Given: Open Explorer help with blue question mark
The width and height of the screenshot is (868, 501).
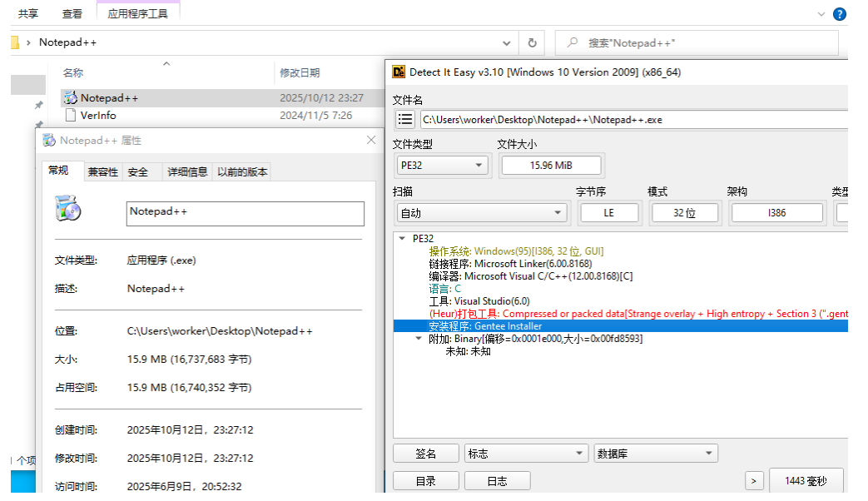Looking at the screenshot, I should [840, 13].
